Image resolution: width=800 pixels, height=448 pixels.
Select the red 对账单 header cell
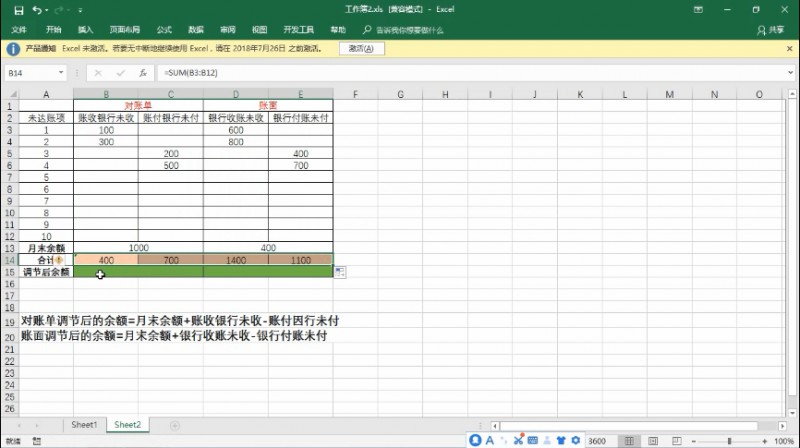click(x=138, y=106)
